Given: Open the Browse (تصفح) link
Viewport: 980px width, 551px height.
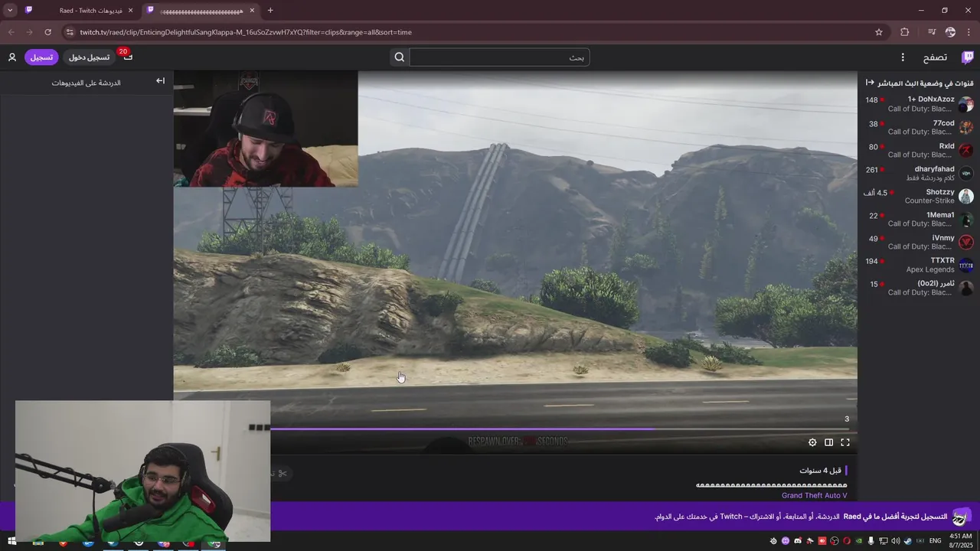Looking at the screenshot, I should pyautogui.click(x=935, y=57).
